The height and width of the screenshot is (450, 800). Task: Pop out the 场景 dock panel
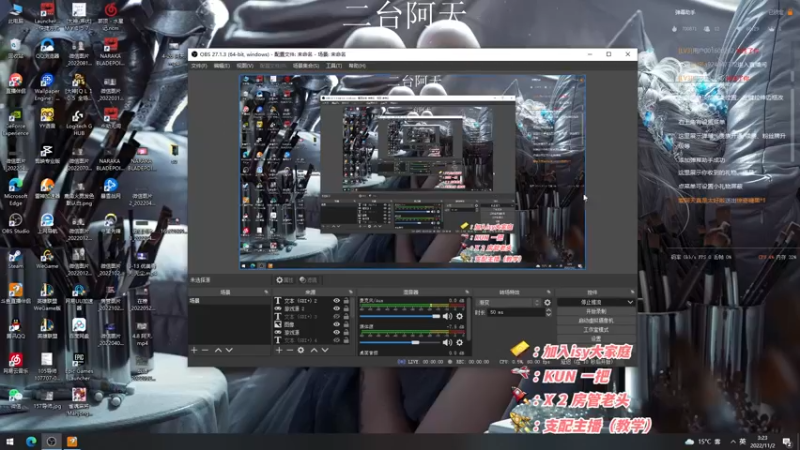pyautogui.click(x=266, y=292)
